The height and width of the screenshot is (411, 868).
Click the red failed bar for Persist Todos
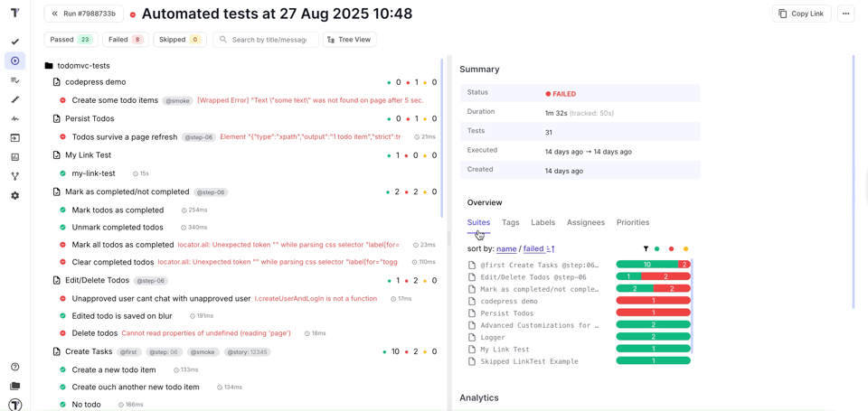coord(653,313)
